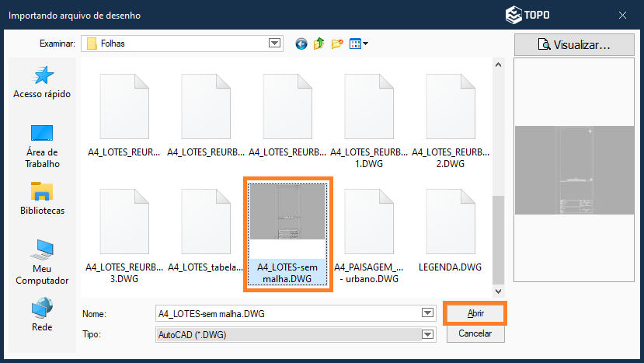This screenshot has height=363, width=644.
Task: Expand the Nome filename dropdown arrow
Action: (426, 313)
